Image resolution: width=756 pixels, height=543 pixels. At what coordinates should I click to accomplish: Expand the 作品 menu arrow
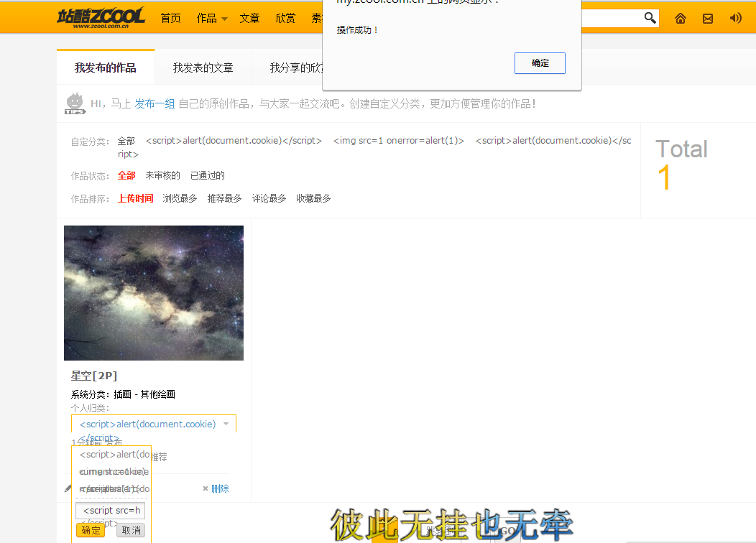coord(224,19)
